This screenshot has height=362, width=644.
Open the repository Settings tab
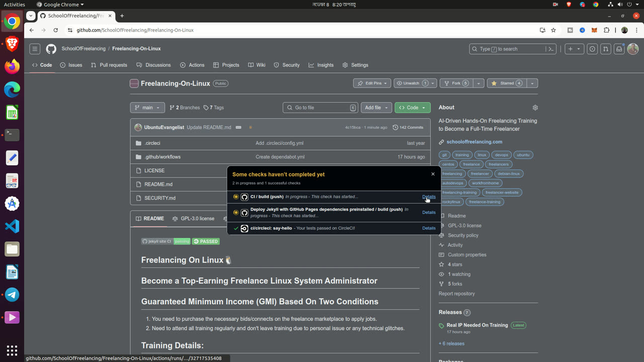coord(355,65)
